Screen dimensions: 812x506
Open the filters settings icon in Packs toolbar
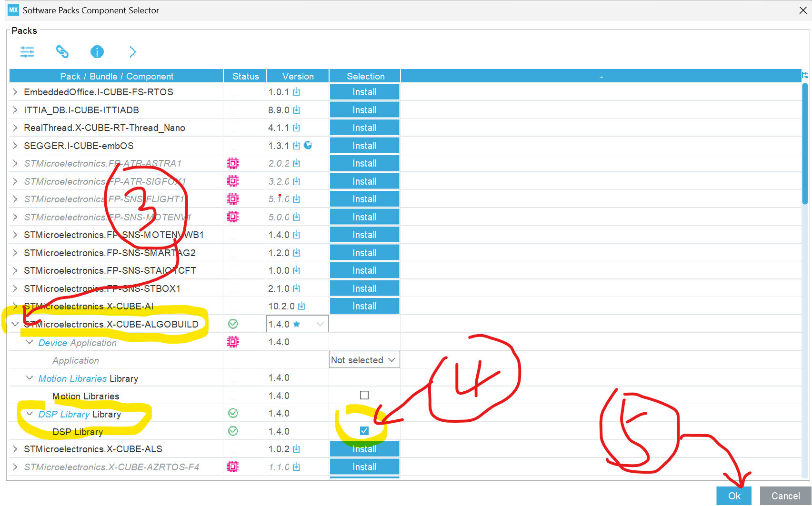(x=27, y=51)
